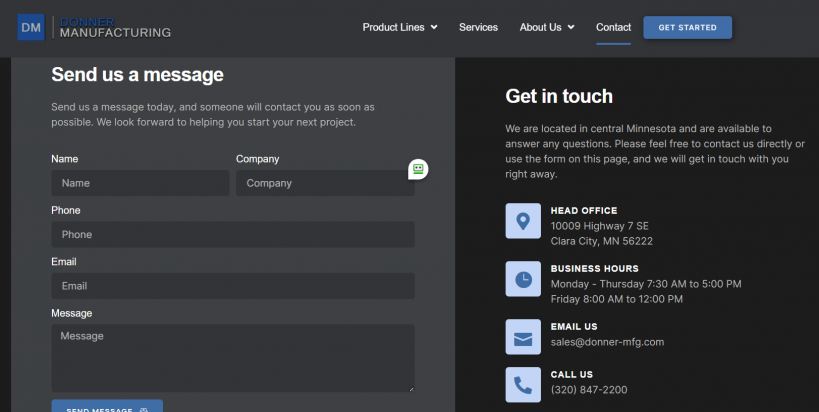Click the business hours clock icon

tap(523, 279)
